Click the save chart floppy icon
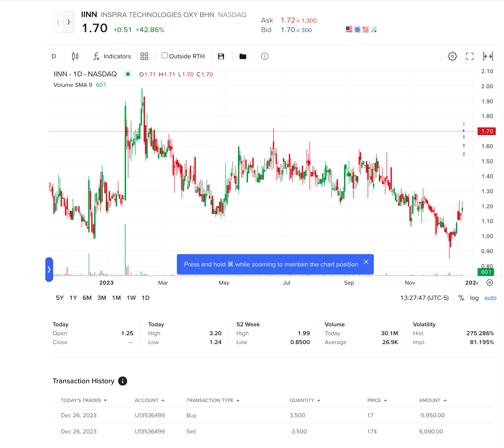The image size is (504, 448). 221,56
